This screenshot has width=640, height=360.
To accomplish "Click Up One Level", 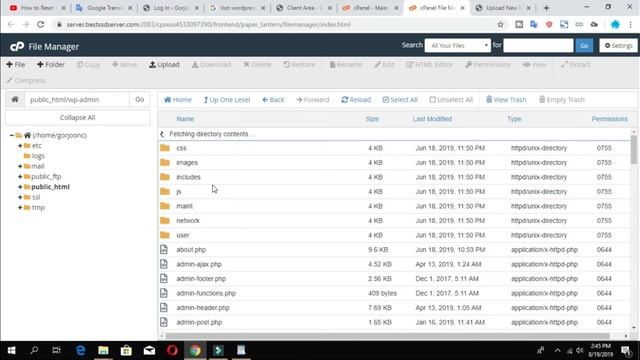I will click(x=227, y=100).
